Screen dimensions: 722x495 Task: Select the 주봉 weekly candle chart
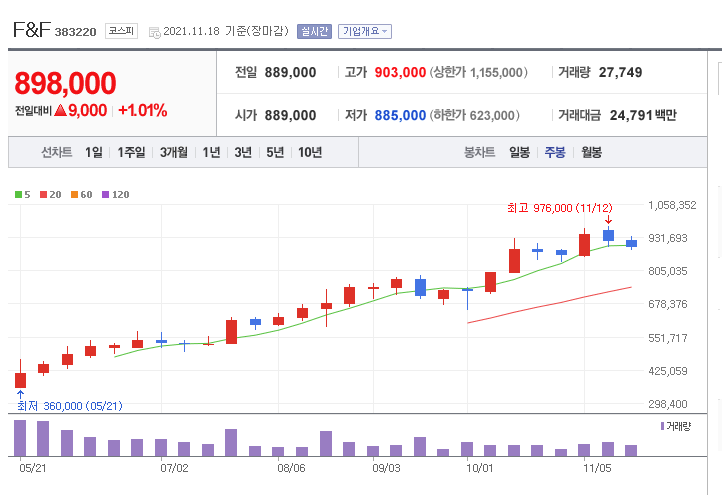pos(555,152)
